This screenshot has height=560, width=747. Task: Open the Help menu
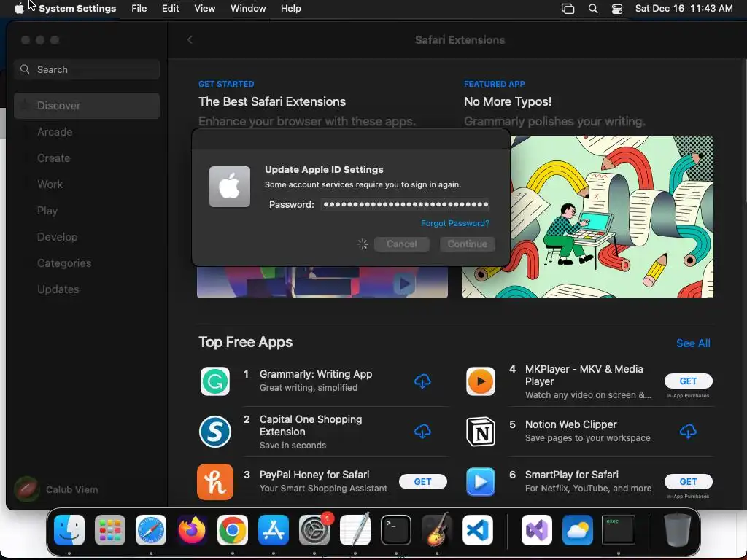(290, 9)
